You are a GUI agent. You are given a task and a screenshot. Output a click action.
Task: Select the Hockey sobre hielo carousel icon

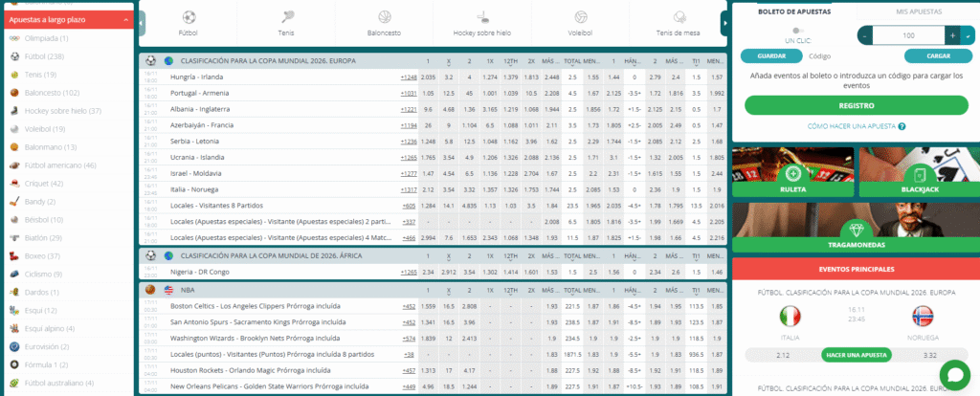482,17
